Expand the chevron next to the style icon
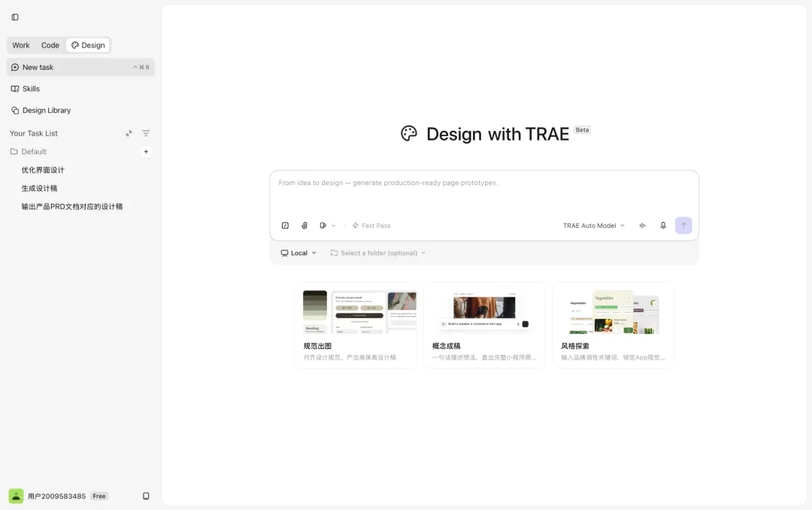This screenshot has width=812, height=510. click(334, 226)
